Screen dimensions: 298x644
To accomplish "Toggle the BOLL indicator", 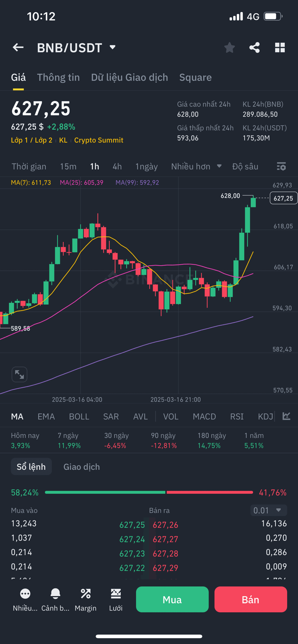I will tap(79, 416).
